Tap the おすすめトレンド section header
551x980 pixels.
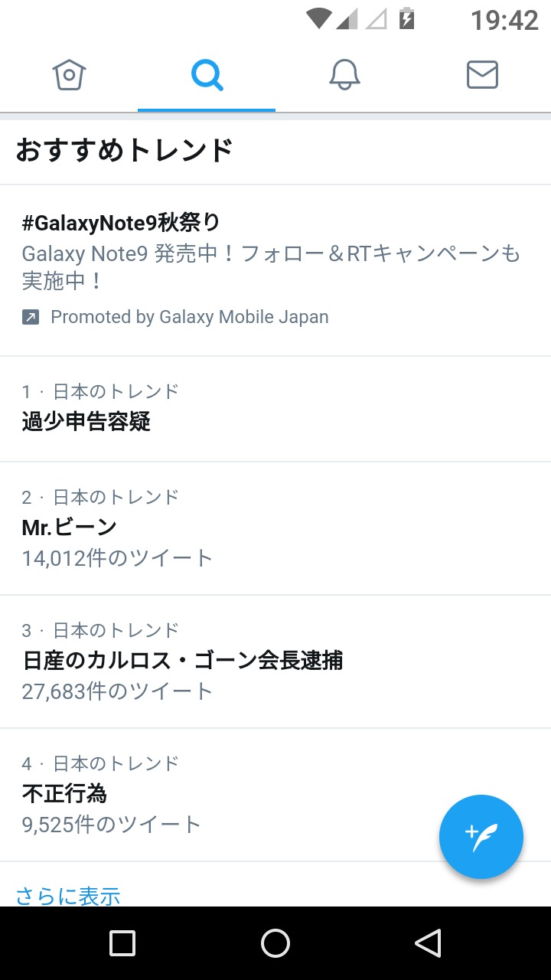124,150
